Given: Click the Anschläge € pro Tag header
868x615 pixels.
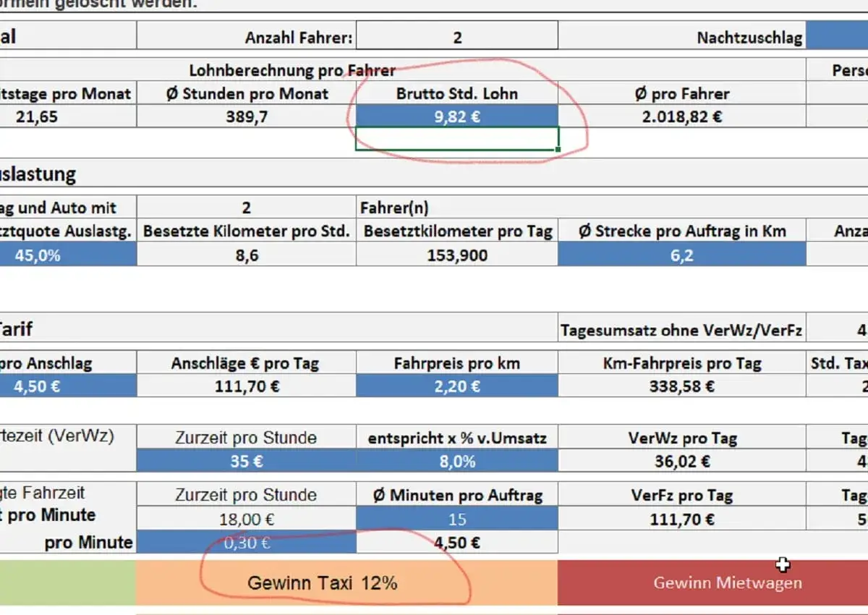Looking at the screenshot, I should (x=246, y=363).
